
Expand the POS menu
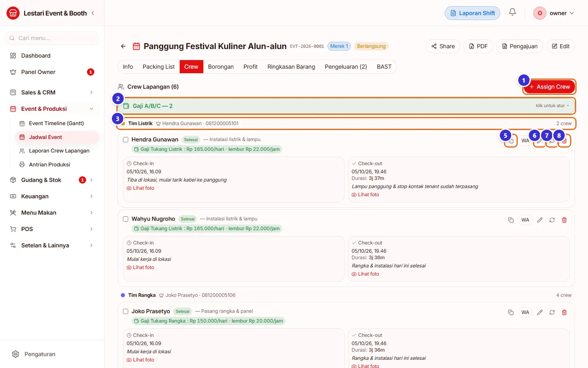pos(52,229)
